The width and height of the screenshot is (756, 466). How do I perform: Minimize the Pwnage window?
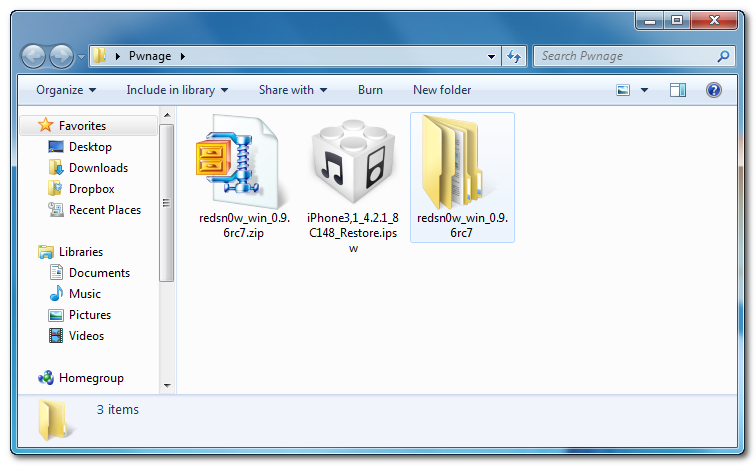coord(650,21)
